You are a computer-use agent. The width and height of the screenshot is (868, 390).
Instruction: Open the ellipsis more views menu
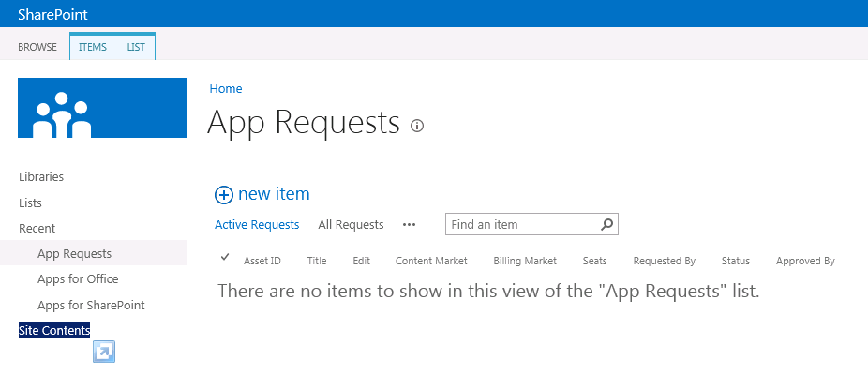pos(409,225)
